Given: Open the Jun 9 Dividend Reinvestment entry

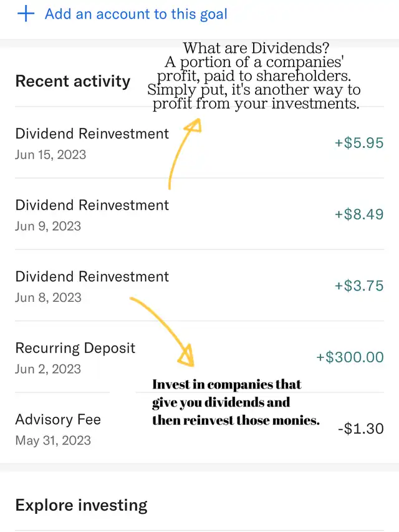Looking at the screenshot, I should (92, 205).
